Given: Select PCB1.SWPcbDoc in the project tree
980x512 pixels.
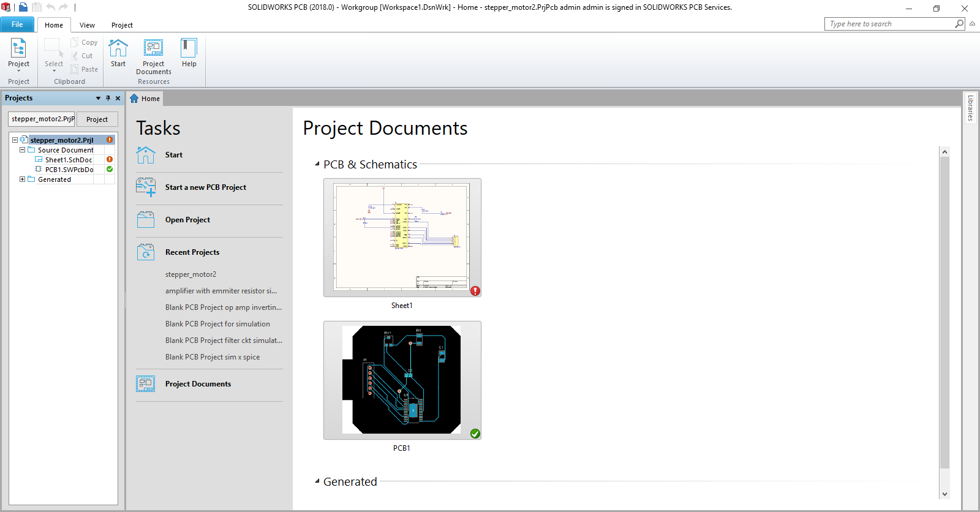Looking at the screenshot, I should [69, 170].
